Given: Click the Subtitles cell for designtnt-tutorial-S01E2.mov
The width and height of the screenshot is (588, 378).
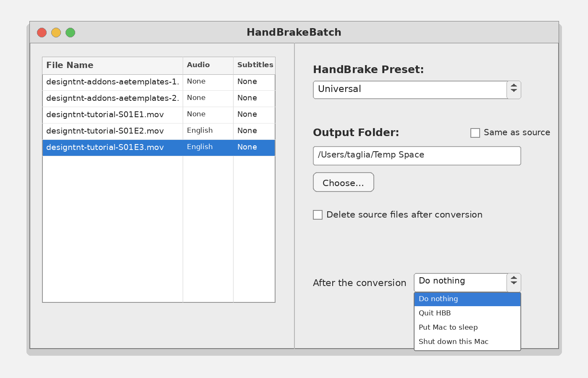Looking at the screenshot, I should pos(254,131).
